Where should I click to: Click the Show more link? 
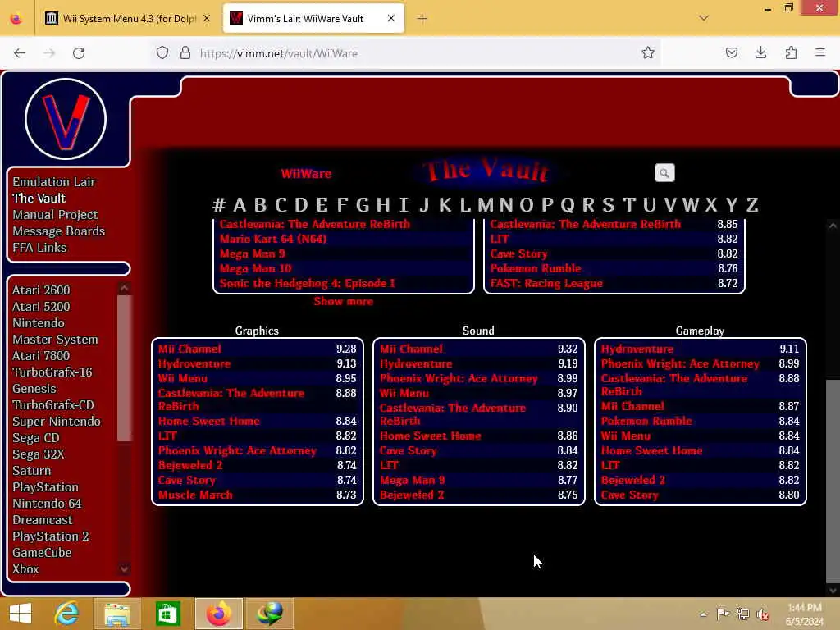(x=344, y=301)
